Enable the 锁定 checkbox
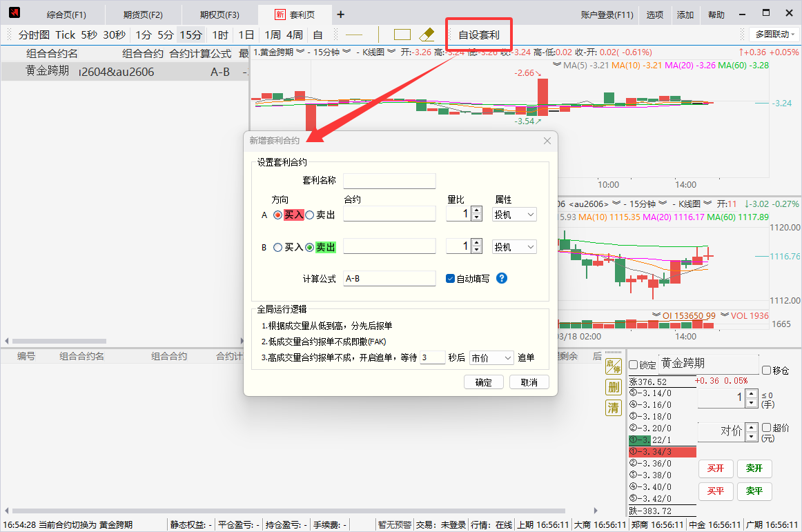This screenshot has width=802, height=532. coord(634,365)
